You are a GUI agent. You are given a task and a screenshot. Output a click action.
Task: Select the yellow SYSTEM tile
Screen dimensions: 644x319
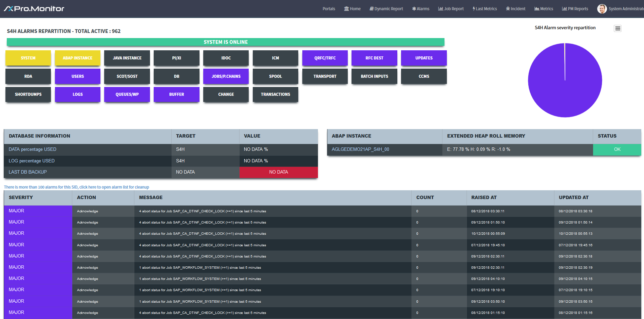[x=28, y=58]
